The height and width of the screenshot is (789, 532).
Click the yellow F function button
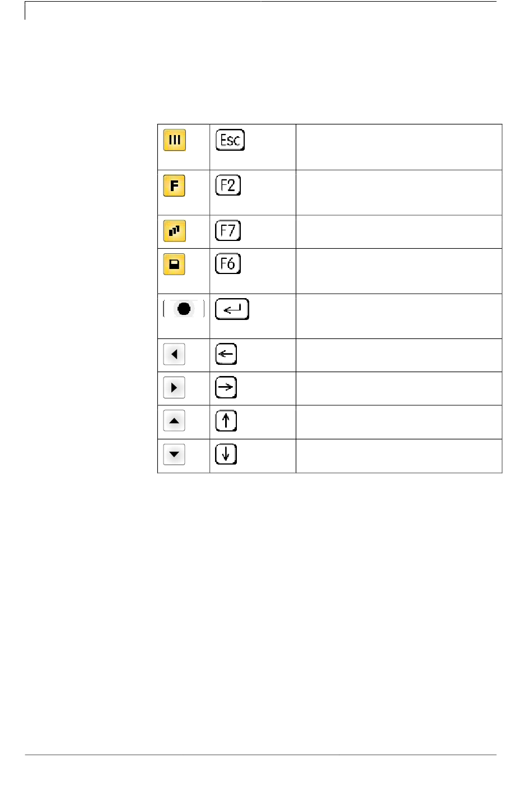click(174, 185)
